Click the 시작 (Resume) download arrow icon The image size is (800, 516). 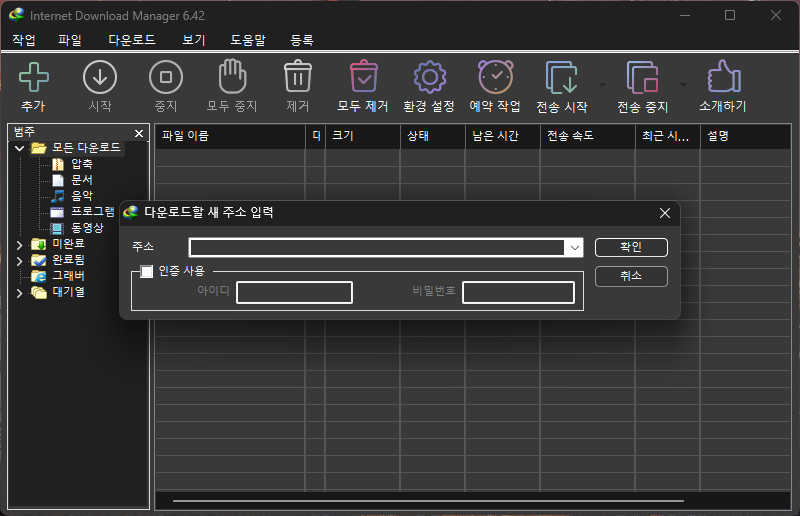coord(100,78)
